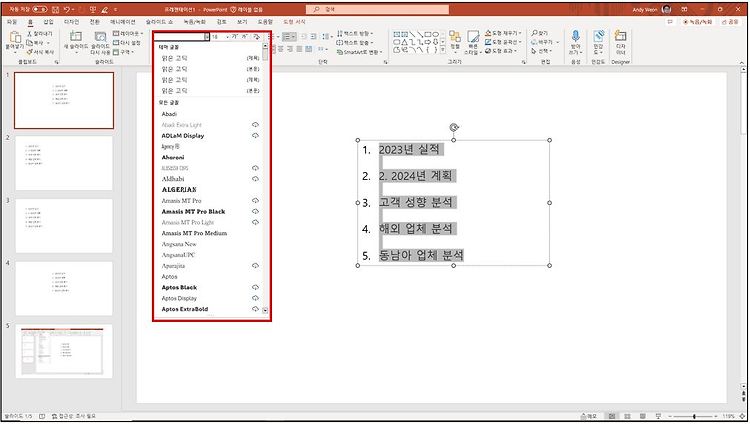750x424 pixels.
Task: Open the Slide Show ribbon tab
Action: (159, 22)
